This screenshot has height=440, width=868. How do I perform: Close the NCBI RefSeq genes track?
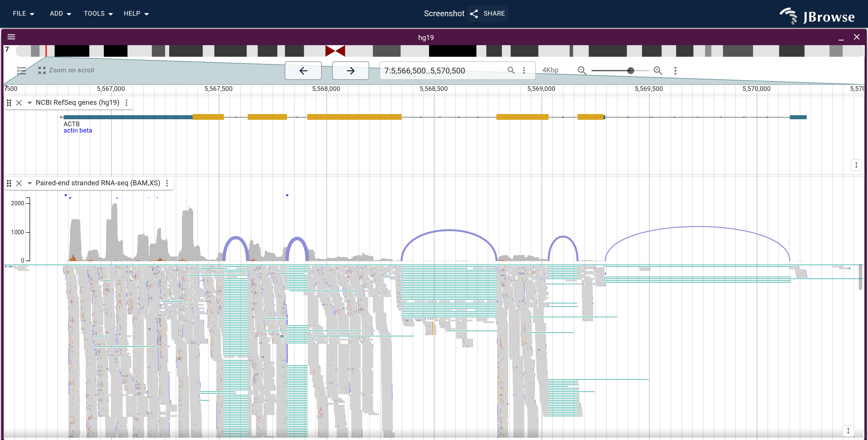(19, 102)
